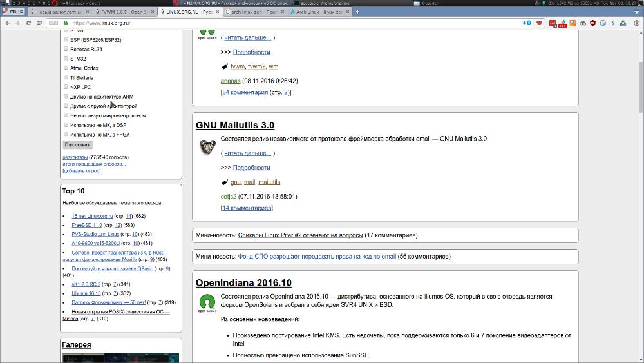Close the Google arch linux tab
The height and width of the screenshot is (363, 644).
point(283,12)
